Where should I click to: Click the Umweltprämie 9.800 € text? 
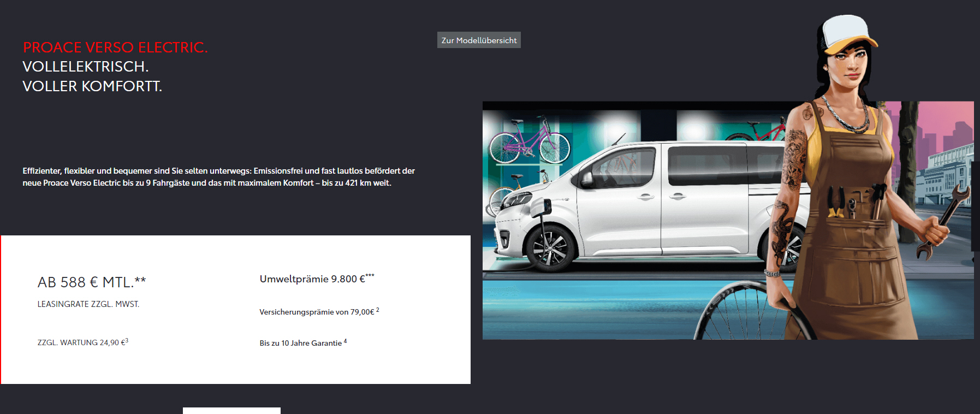pos(317,279)
